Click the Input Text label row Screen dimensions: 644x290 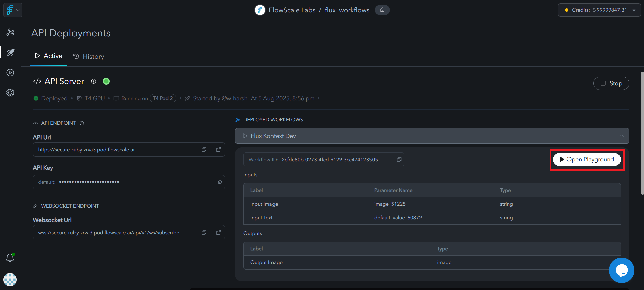pos(432,218)
